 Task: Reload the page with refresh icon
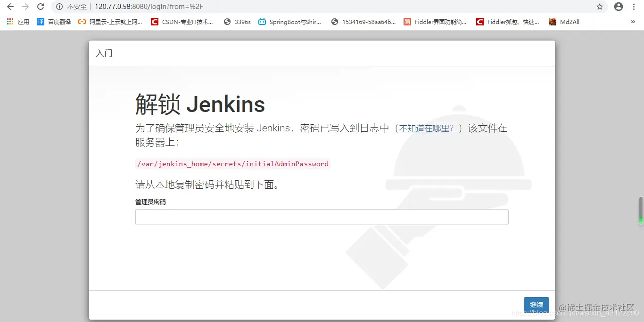pyautogui.click(x=41, y=7)
